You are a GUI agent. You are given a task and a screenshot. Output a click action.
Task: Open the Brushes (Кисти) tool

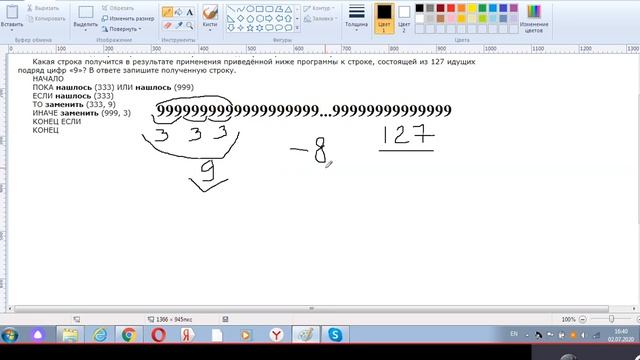(x=210, y=12)
